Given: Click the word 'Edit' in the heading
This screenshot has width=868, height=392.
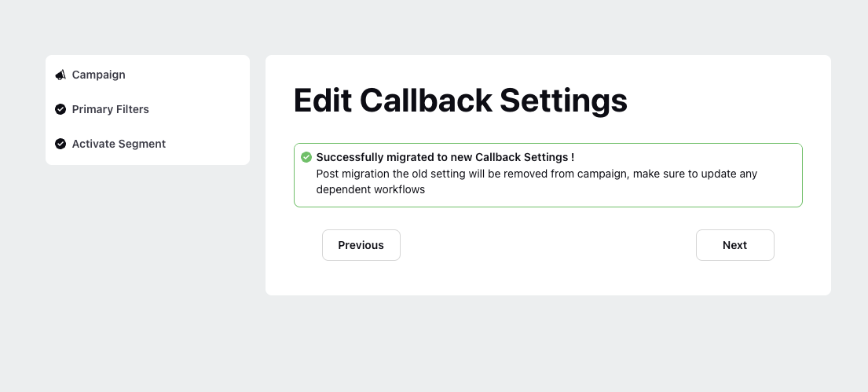Looking at the screenshot, I should click(x=323, y=101).
